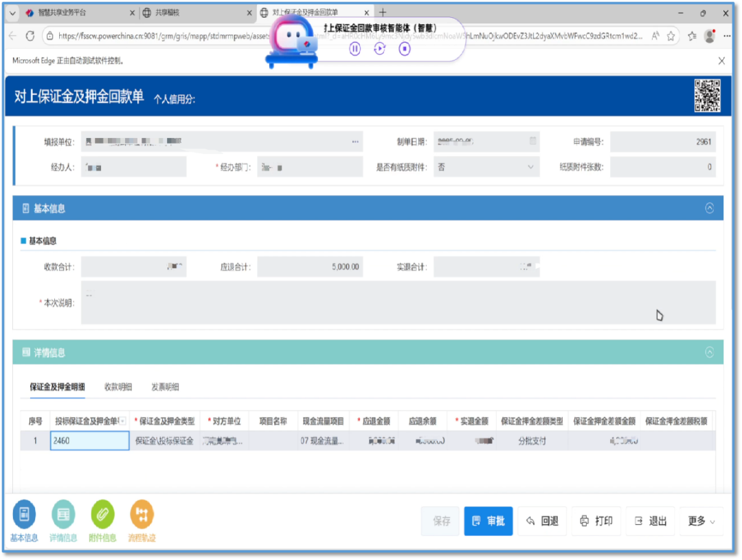Click read aloud icon in address bar
The width and height of the screenshot is (742, 560).
click(655, 36)
